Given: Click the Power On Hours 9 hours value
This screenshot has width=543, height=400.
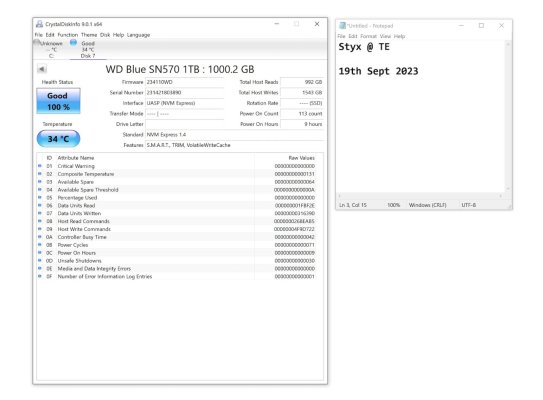Looking at the screenshot, I should click(x=302, y=124).
